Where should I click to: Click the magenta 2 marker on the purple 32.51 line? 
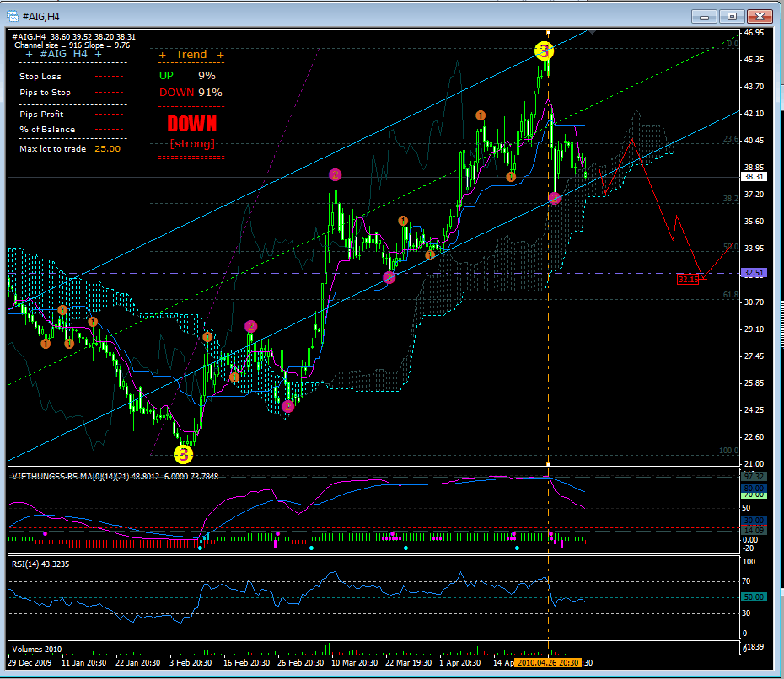click(x=389, y=278)
